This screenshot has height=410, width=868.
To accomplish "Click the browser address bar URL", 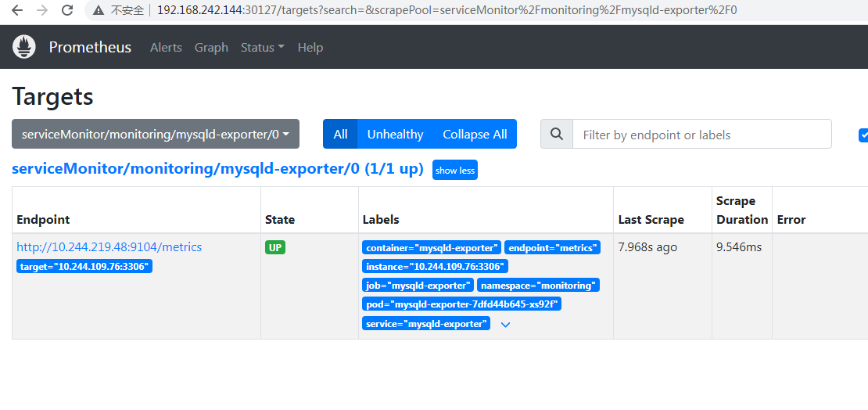I will [447, 10].
